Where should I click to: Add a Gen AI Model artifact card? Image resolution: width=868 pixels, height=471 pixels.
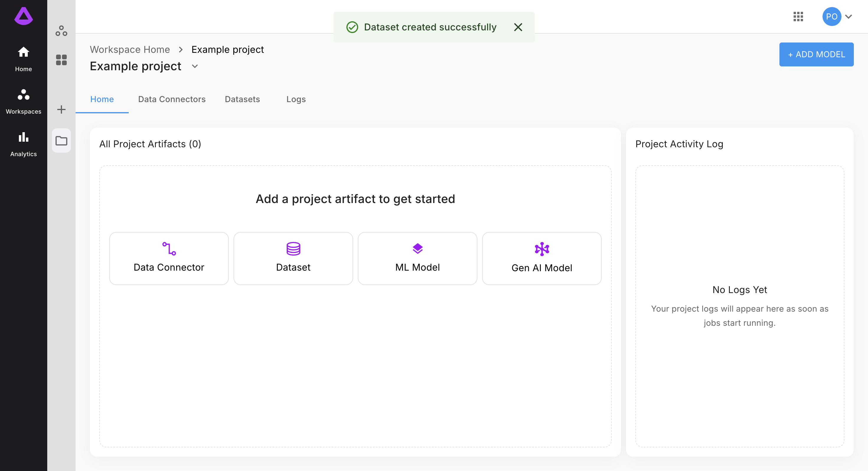(541, 258)
